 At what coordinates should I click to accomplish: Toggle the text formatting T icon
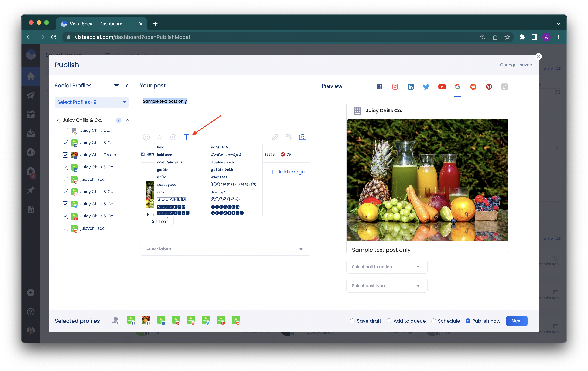pos(186,137)
